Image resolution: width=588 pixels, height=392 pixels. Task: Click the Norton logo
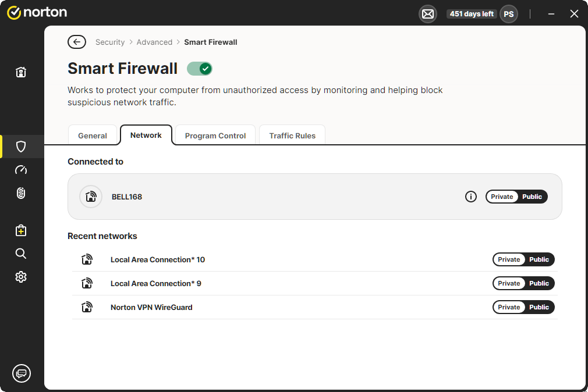37,12
